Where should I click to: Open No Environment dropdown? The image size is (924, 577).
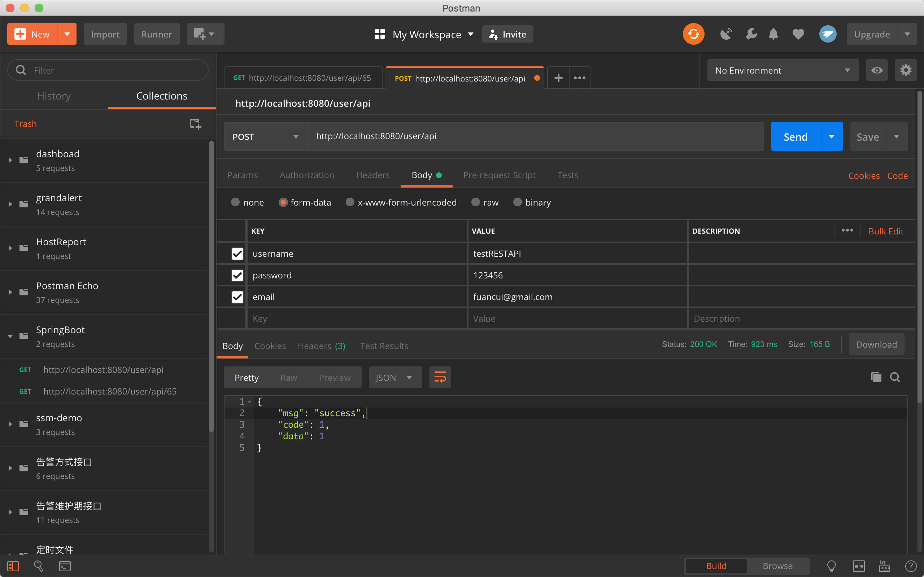pyautogui.click(x=783, y=70)
